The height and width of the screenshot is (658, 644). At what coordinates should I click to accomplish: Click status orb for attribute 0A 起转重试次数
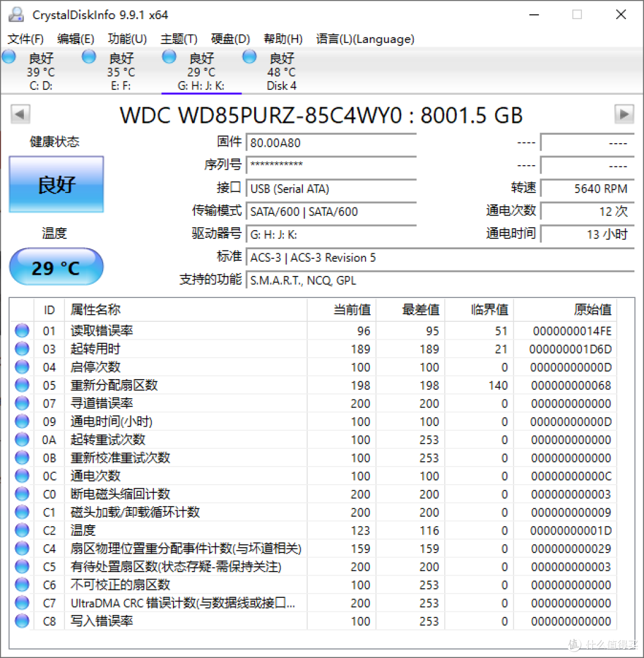(22, 440)
